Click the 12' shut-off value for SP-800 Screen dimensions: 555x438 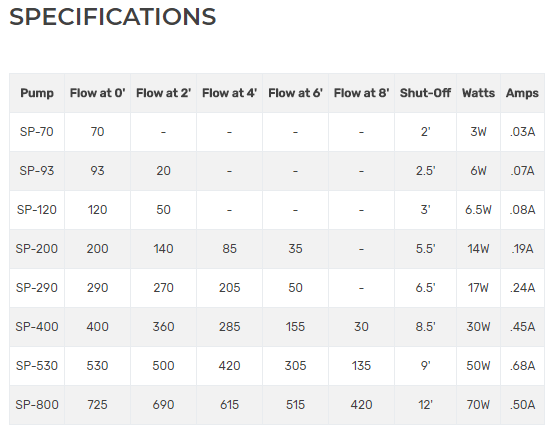coord(425,405)
